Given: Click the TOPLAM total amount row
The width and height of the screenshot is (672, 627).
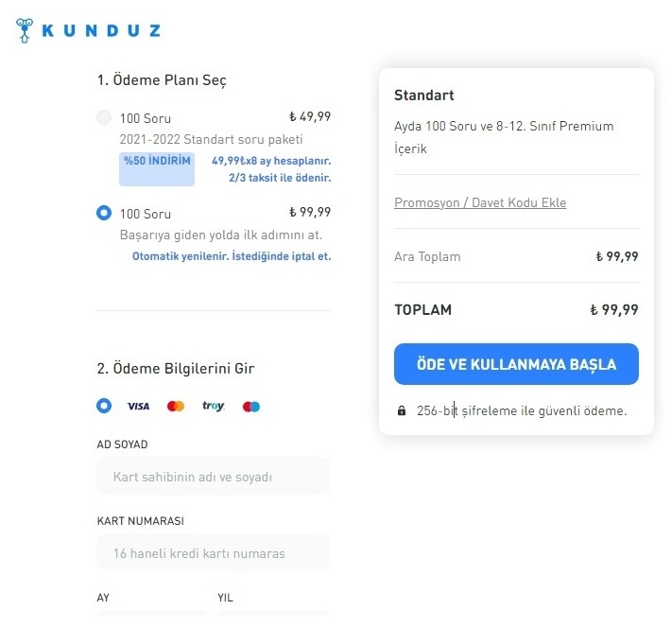Looking at the screenshot, I should tap(516, 309).
